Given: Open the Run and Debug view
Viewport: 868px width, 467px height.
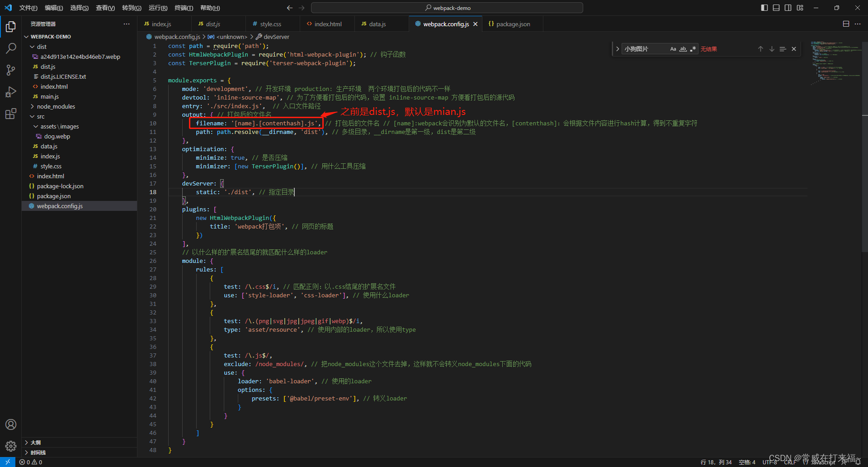Looking at the screenshot, I should [11, 92].
